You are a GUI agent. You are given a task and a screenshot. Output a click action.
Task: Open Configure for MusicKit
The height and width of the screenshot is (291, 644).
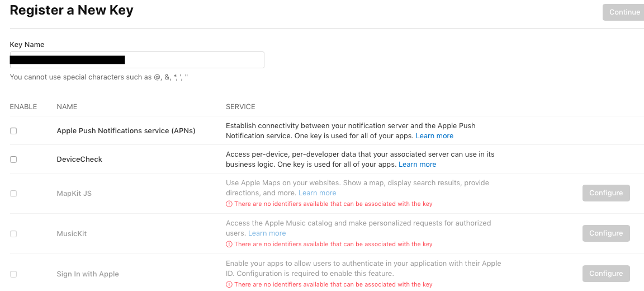click(606, 233)
